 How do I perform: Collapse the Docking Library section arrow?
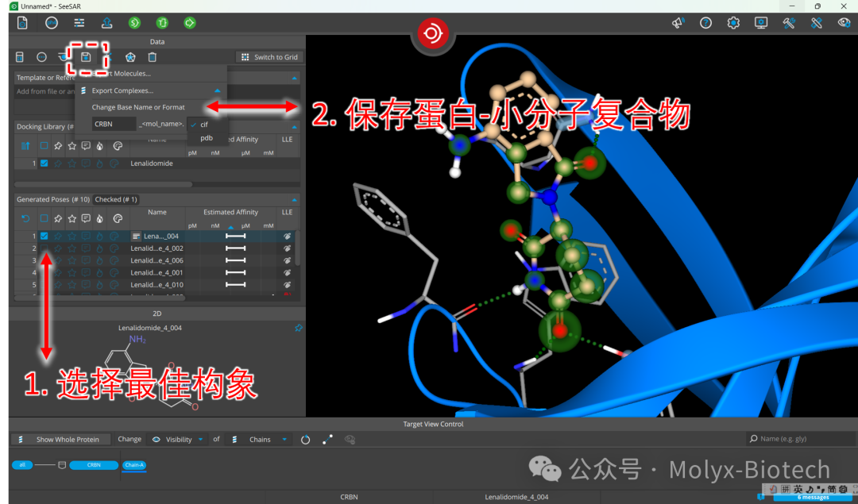tap(295, 127)
